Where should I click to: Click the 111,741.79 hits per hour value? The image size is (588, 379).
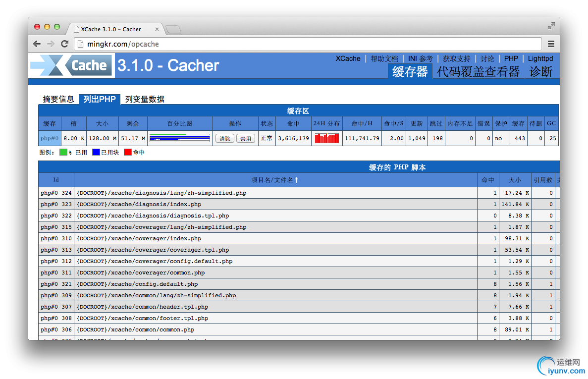[362, 138]
